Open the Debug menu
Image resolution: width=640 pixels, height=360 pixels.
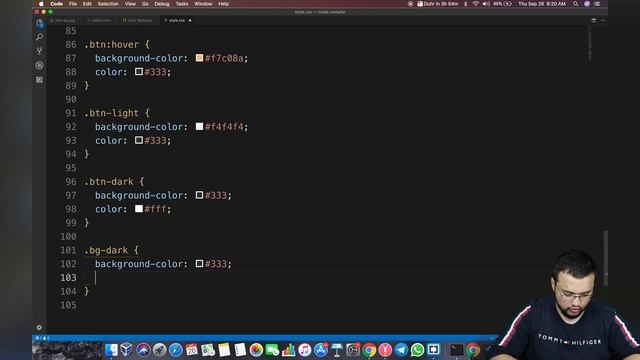[162, 4]
